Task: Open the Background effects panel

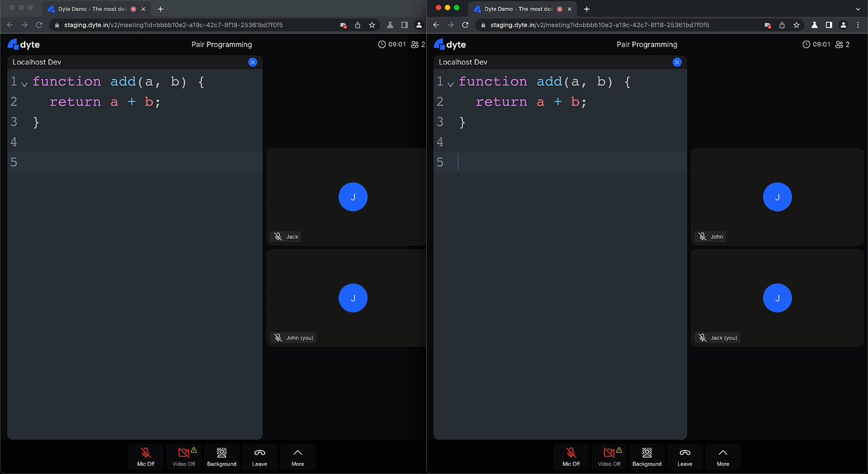Action: pos(221,457)
